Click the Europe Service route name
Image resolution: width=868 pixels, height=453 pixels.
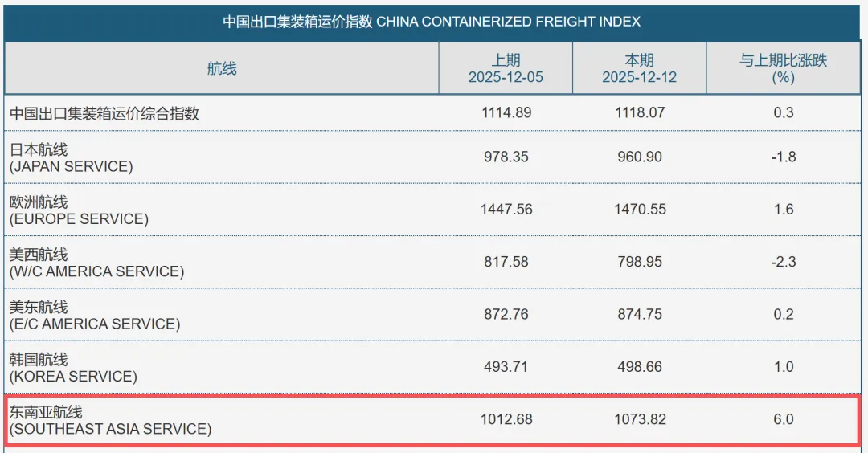click(79, 210)
